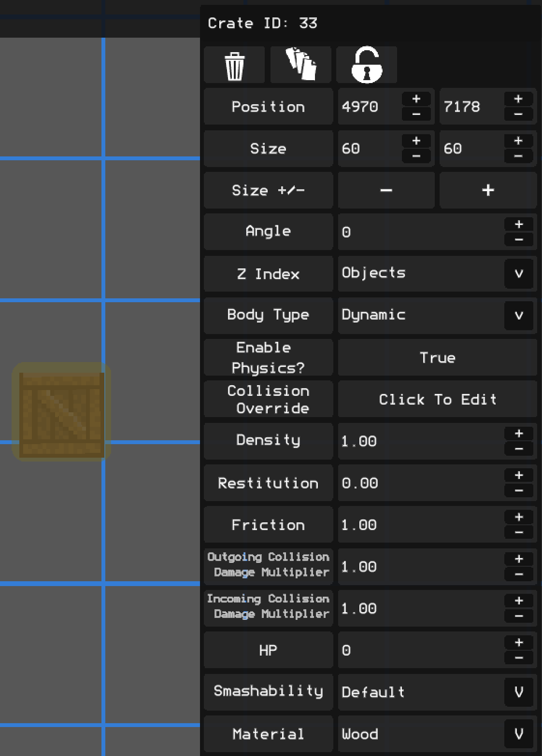Image resolution: width=542 pixels, height=756 pixels.
Task: Open the Z Index dropdown arrow
Action: [519, 274]
